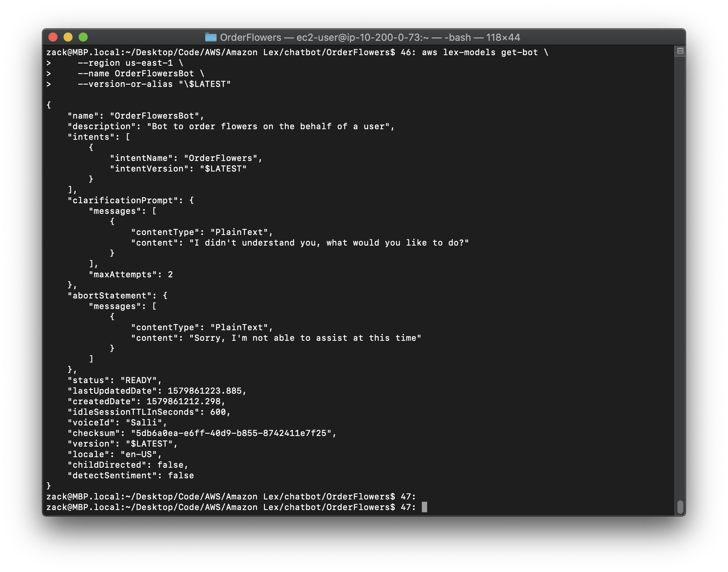Click the window title text OrderFlowers
The image size is (728, 572).
(250, 37)
